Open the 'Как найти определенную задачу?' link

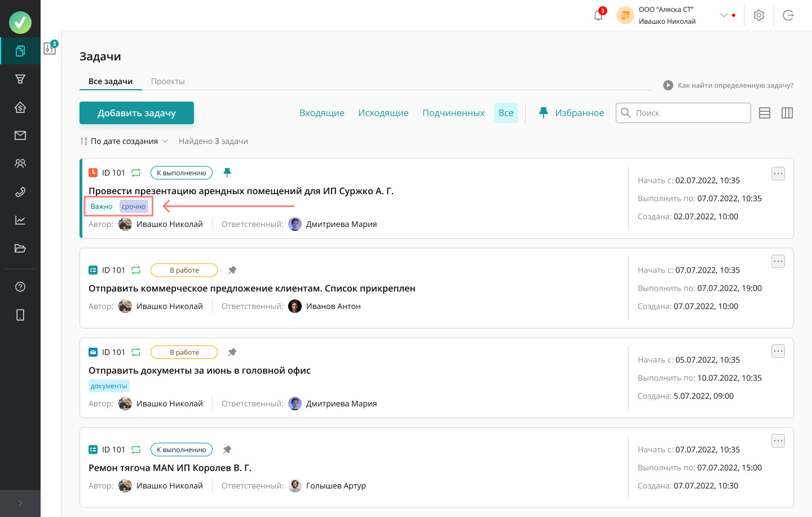729,85
